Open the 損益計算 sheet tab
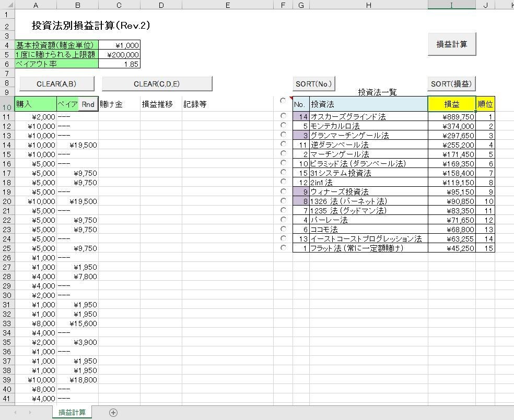Image resolution: width=514 pixels, height=420 pixels. (72, 412)
